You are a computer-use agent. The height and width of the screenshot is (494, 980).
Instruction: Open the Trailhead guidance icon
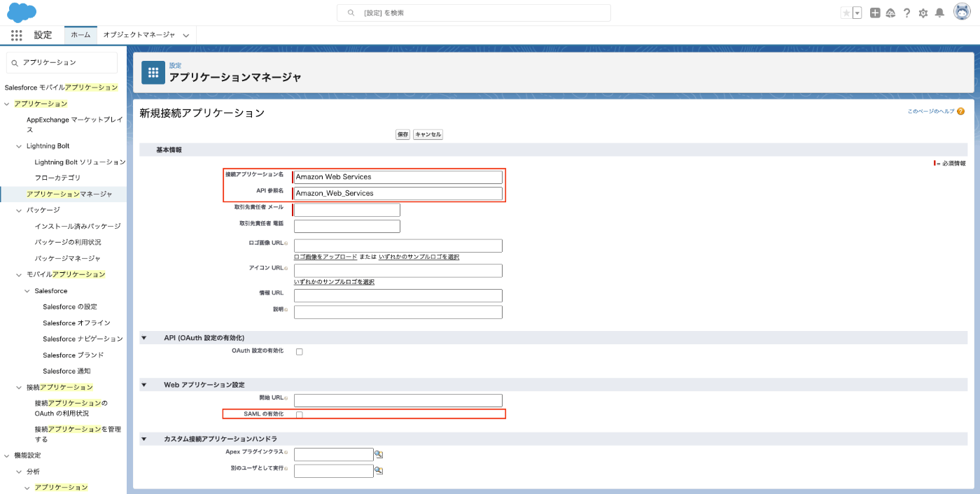pyautogui.click(x=891, y=13)
